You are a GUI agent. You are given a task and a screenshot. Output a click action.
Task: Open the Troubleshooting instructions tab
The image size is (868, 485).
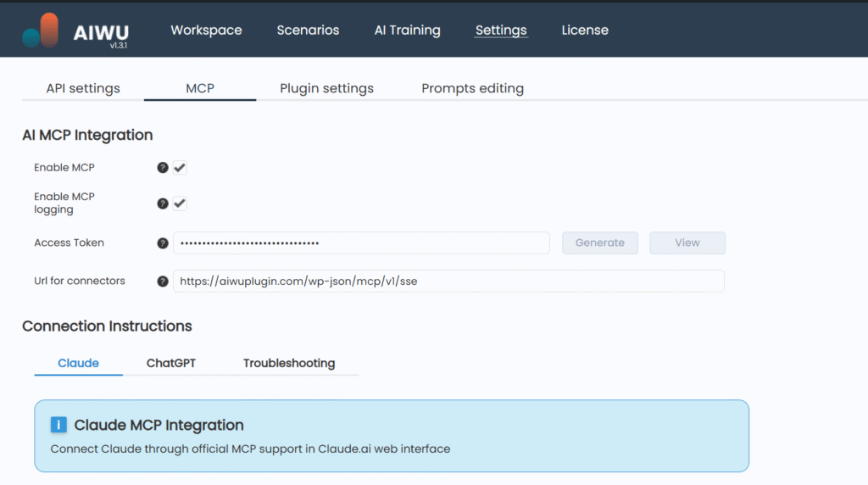point(289,363)
